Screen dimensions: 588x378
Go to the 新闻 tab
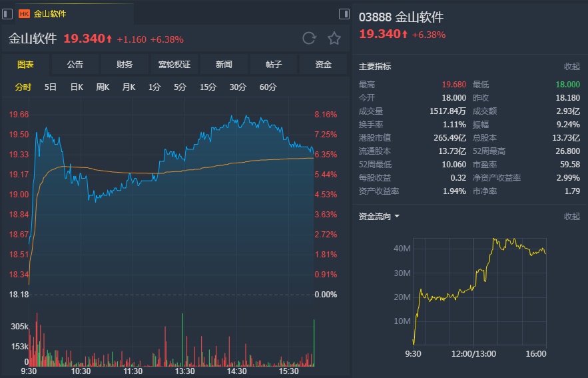(x=224, y=65)
